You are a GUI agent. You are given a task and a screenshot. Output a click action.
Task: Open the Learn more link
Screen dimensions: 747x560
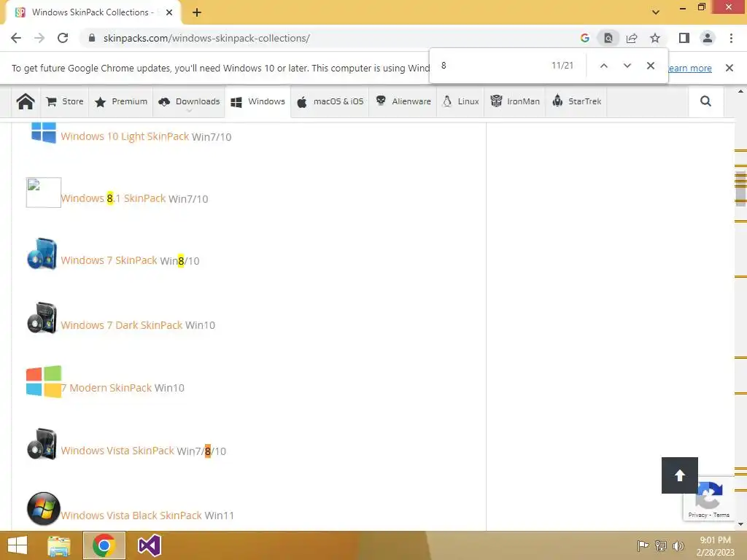pos(690,68)
